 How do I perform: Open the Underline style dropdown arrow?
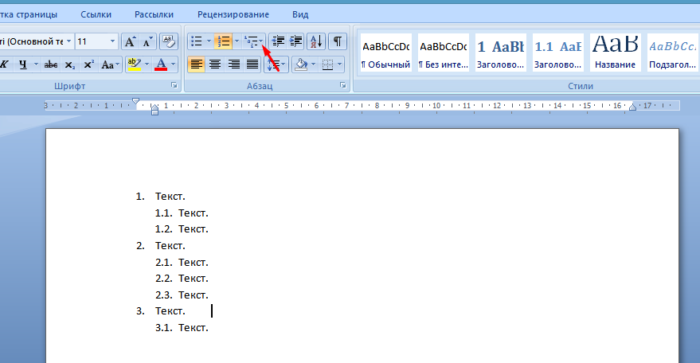[x=36, y=65]
